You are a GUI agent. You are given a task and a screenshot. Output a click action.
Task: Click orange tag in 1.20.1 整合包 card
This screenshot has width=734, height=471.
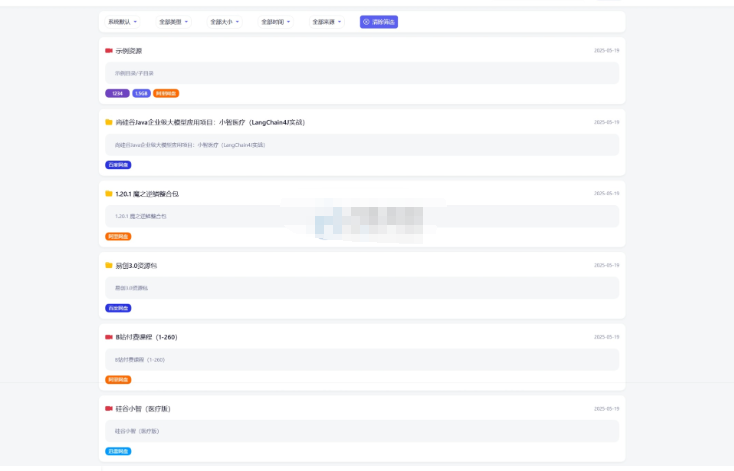click(x=118, y=236)
